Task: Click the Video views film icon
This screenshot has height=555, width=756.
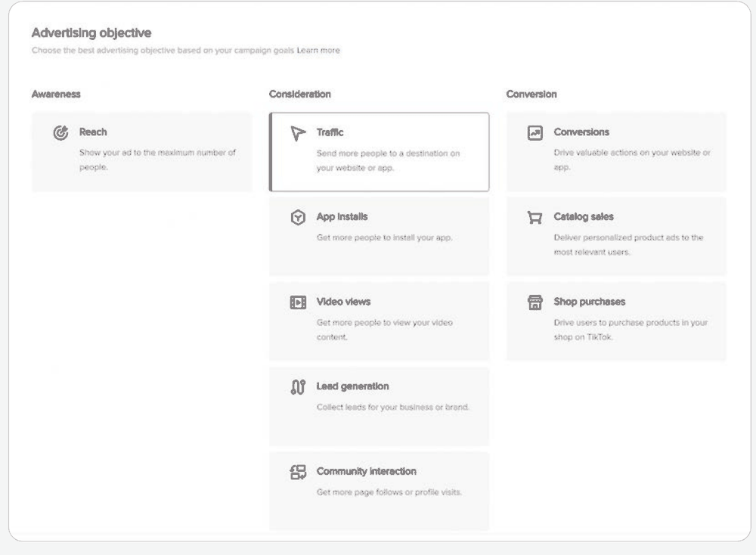Action: pos(298,302)
